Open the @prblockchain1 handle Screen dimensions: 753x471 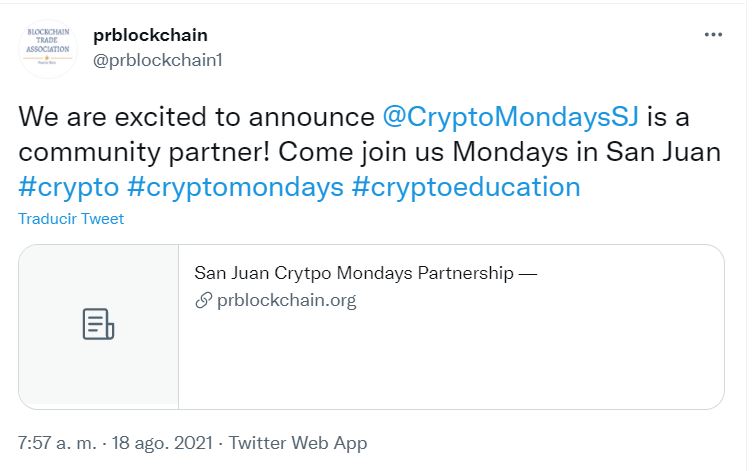coord(158,60)
